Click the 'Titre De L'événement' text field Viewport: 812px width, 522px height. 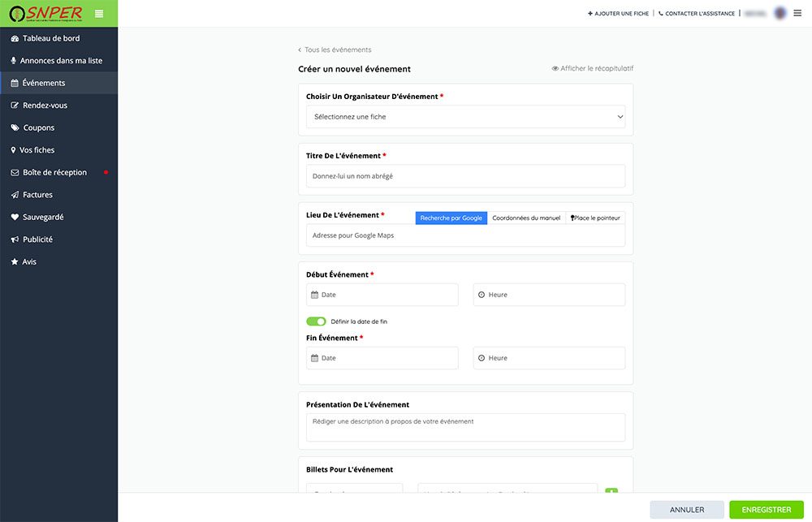[465, 176]
